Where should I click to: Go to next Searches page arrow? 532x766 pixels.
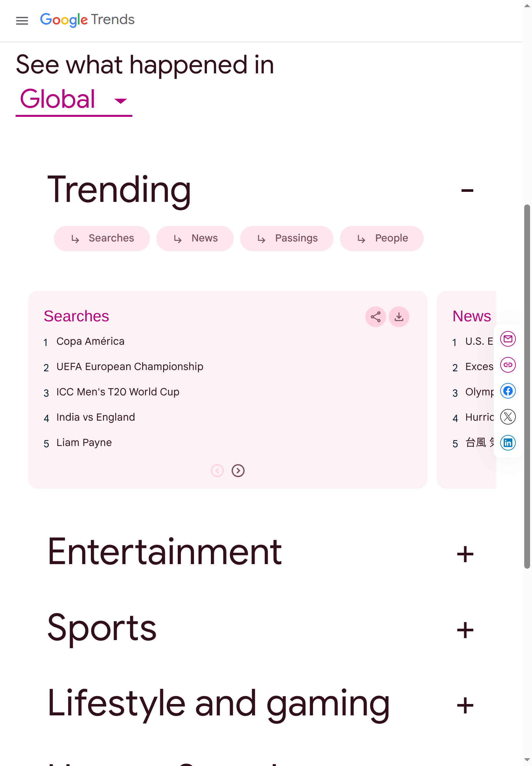(238, 471)
